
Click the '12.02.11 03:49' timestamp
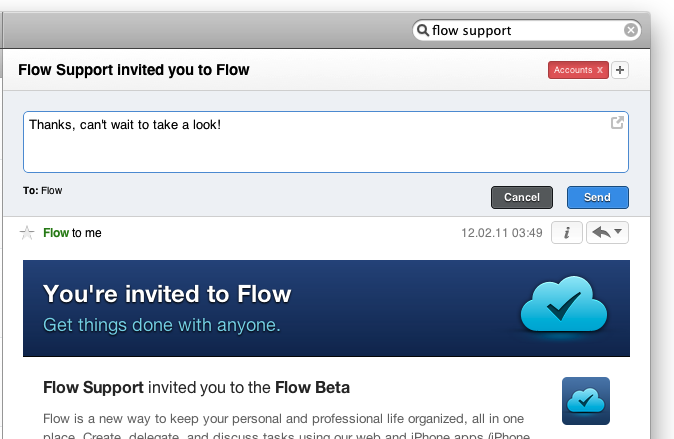point(502,233)
